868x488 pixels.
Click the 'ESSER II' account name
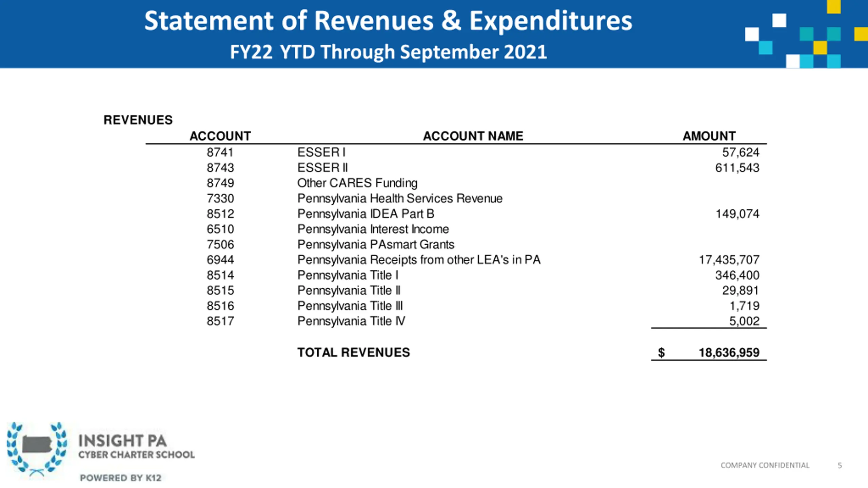(x=322, y=168)
